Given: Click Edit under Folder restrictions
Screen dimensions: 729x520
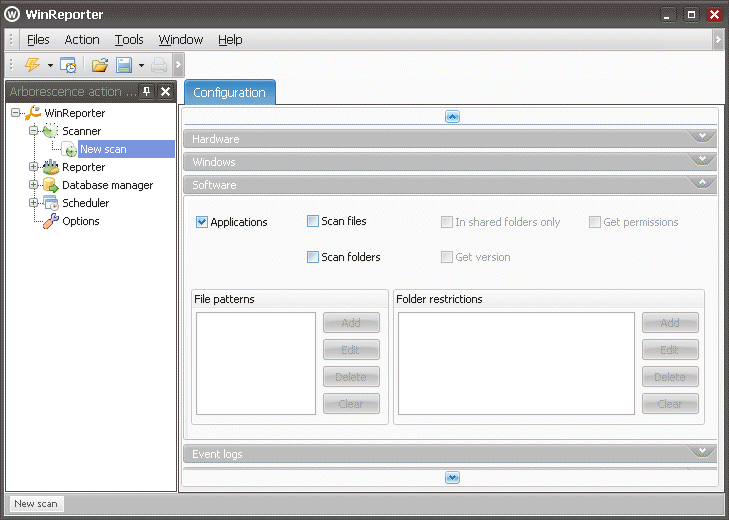Looking at the screenshot, I should point(670,349).
